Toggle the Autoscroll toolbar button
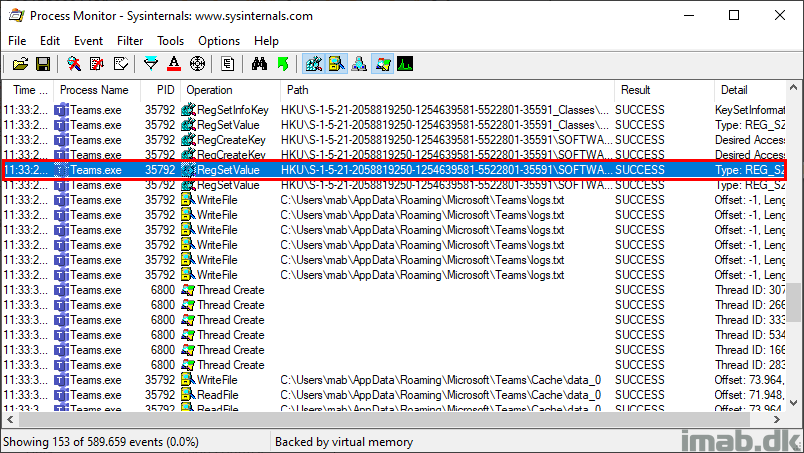The image size is (804, 453). 97,64
